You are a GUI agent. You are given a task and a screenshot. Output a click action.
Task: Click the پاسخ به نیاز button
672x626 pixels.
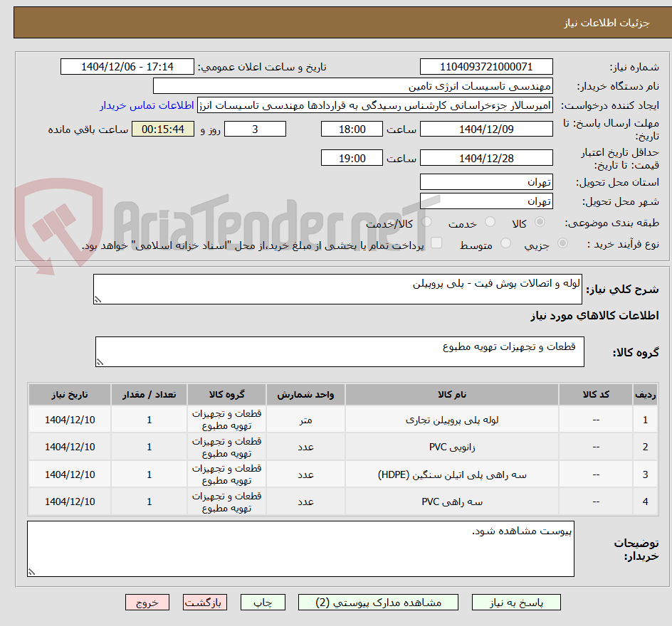[516, 602]
